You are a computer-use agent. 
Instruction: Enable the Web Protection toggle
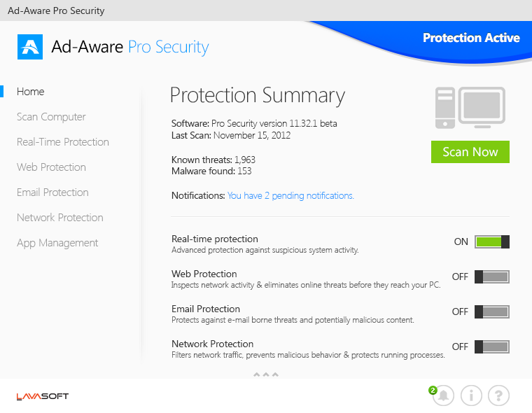(x=491, y=276)
